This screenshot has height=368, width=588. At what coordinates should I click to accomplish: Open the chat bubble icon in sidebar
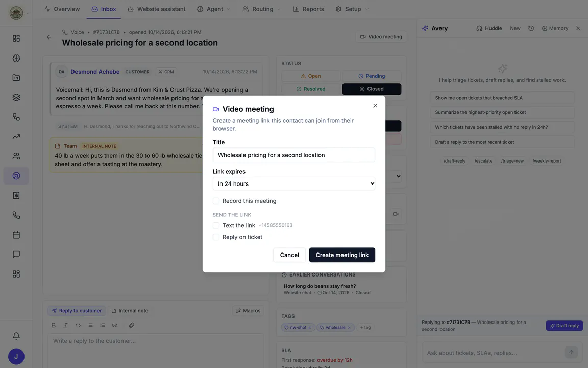(x=16, y=254)
